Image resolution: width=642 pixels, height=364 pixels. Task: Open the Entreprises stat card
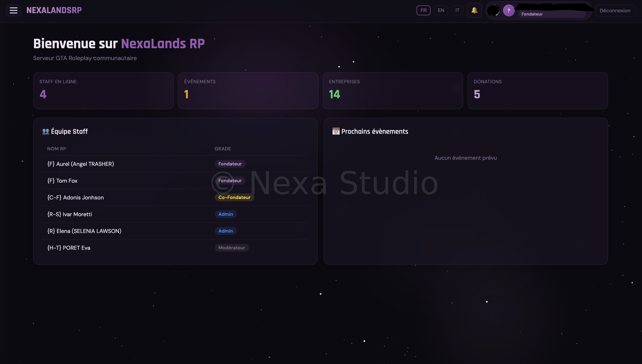[x=393, y=90]
